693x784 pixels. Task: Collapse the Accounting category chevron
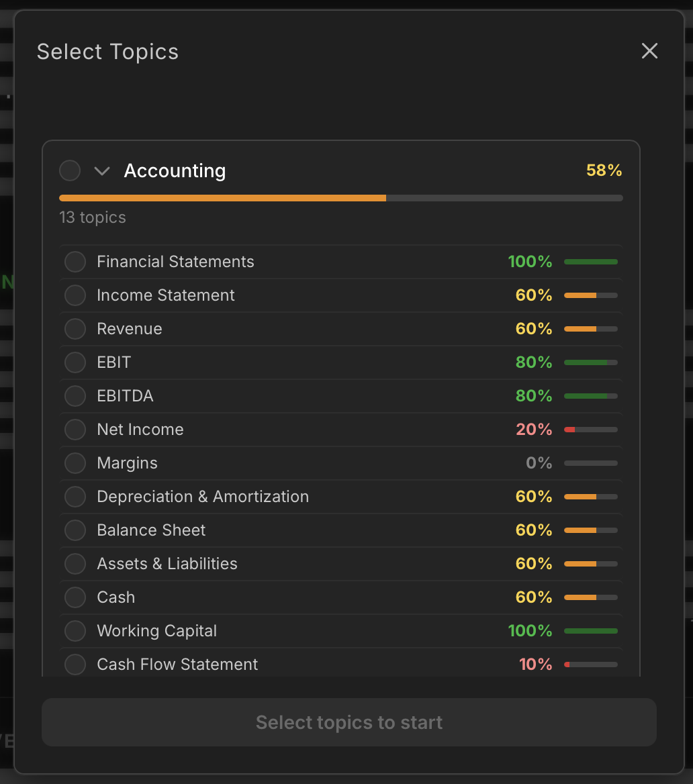(102, 171)
